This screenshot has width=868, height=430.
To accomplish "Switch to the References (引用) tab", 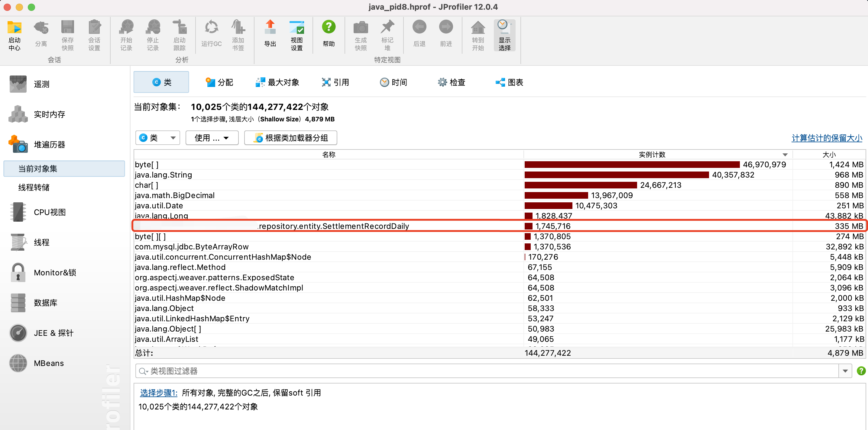I will point(335,82).
